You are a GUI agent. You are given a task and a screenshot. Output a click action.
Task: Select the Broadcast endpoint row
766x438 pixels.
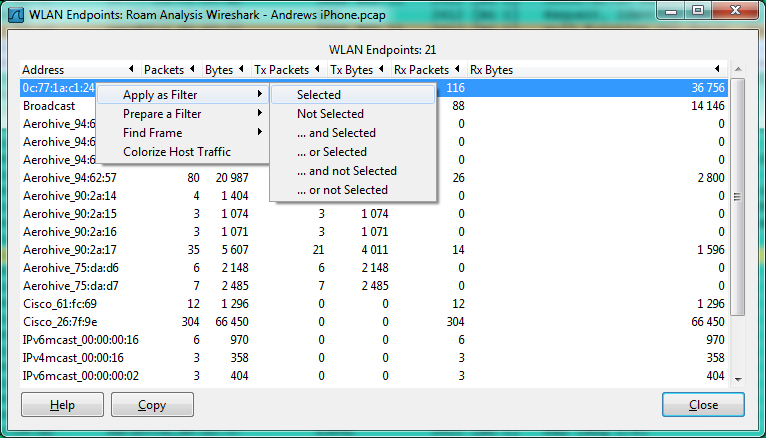pos(374,106)
